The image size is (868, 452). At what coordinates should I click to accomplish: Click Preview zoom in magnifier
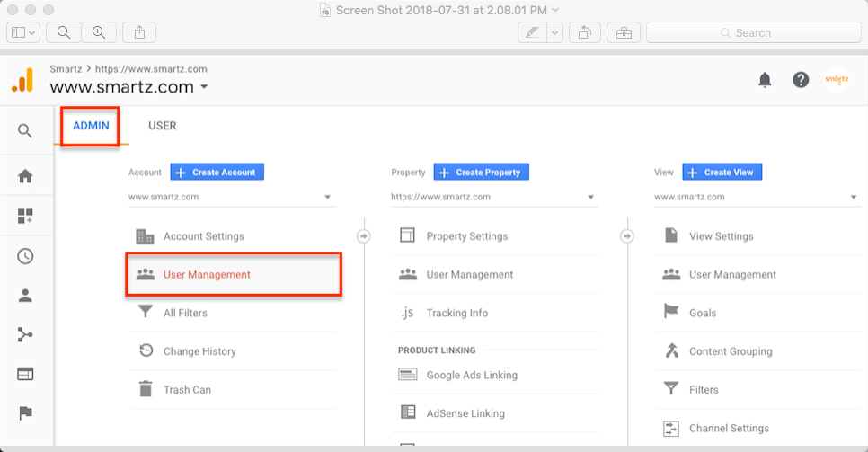pyautogui.click(x=99, y=32)
